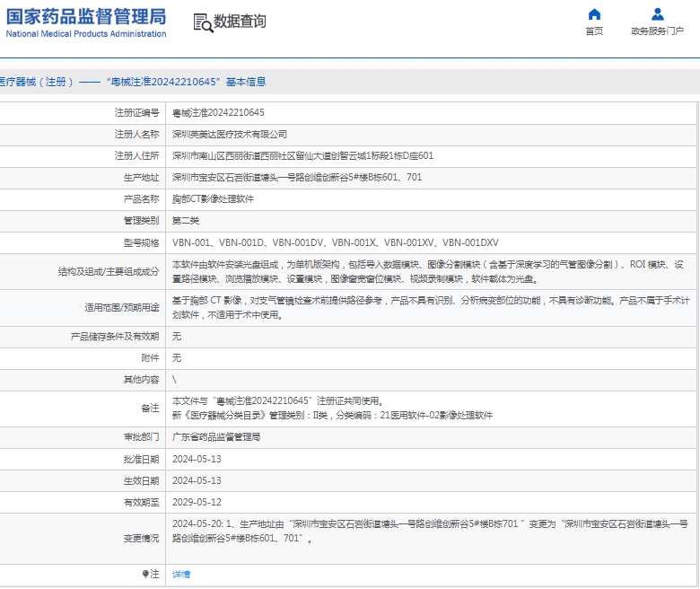Click the 型号规格 label cell

click(83, 242)
